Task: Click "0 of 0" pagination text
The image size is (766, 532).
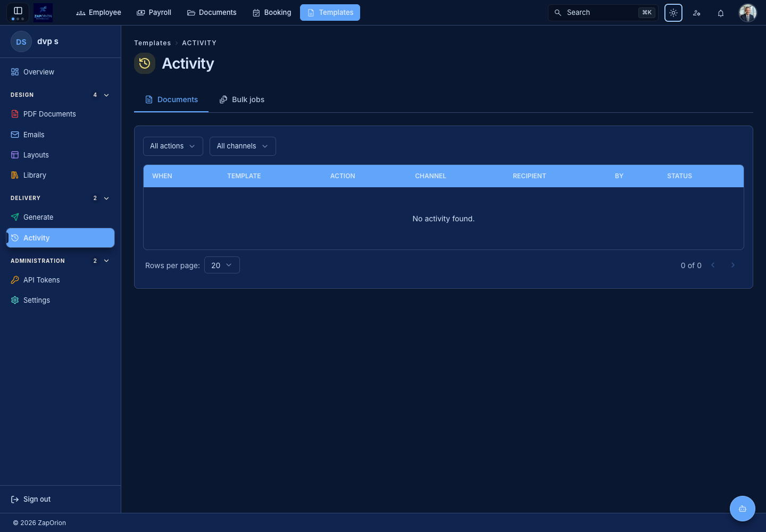Action: [x=691, y=265]
